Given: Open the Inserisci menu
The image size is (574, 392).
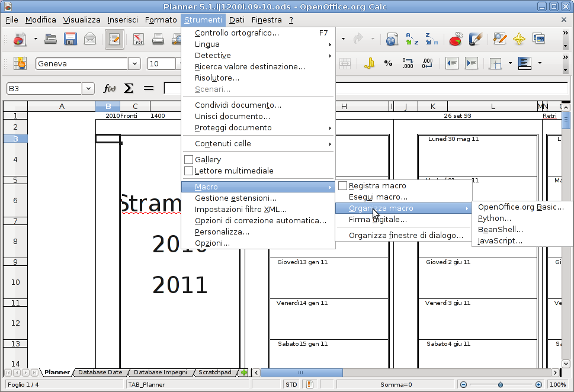Looking at the screenshot, I should [123, 20].
